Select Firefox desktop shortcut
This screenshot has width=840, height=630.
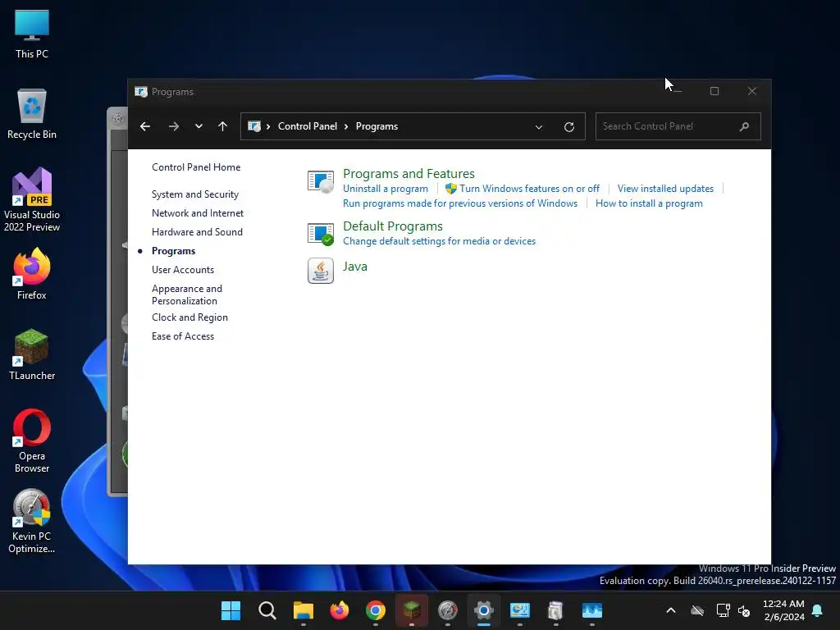(32, 274)
